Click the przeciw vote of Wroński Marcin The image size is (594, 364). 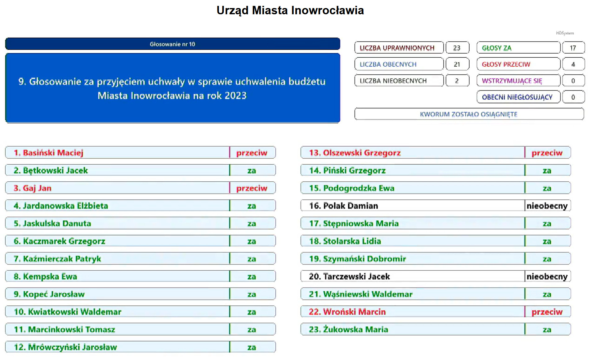pyautogui.click(x=547, y=312)
